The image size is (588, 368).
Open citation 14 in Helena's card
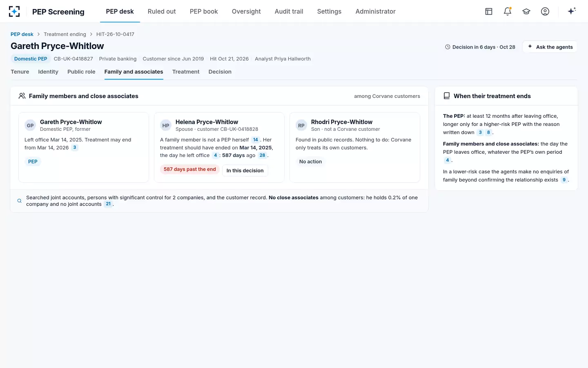tap(256, 140)
